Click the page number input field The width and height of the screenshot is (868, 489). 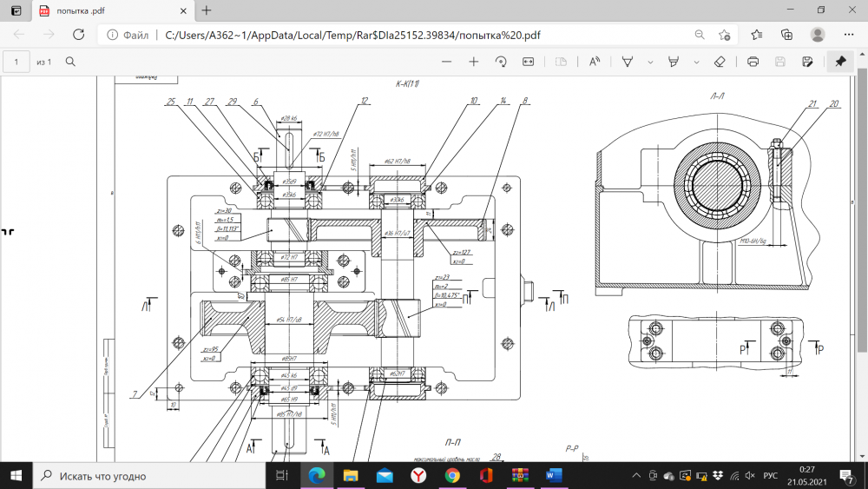point(16,62)
